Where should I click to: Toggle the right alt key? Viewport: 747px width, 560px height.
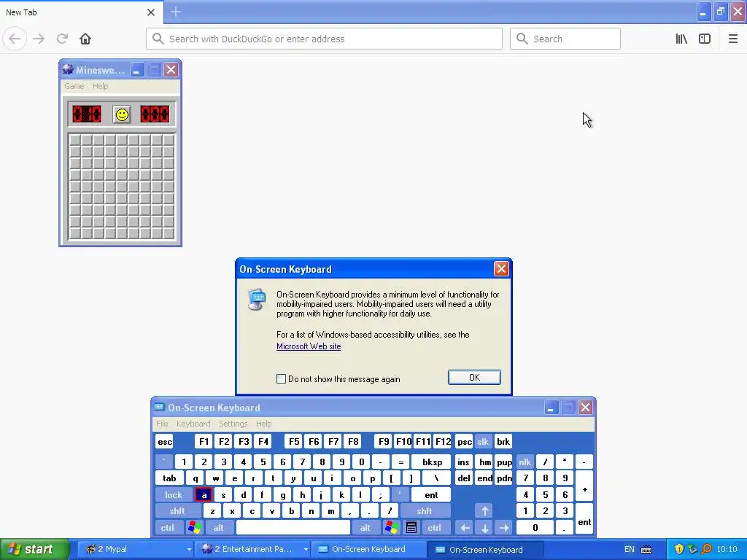pyautogui.click(x=365, y=528)
